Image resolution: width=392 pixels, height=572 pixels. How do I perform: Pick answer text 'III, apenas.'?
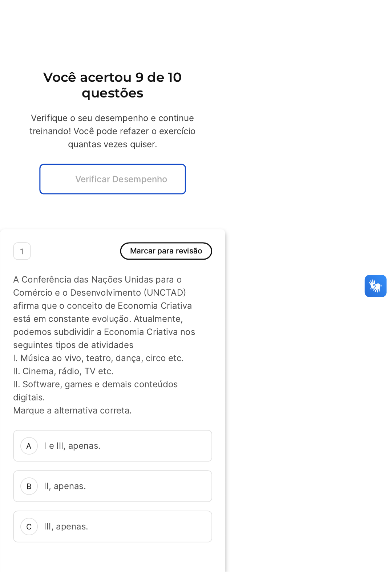66,527
